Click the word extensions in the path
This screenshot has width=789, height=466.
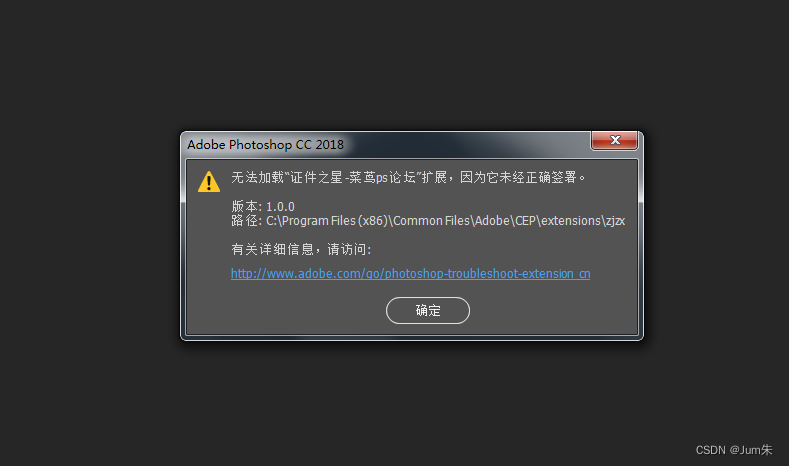tap(571, 221)
